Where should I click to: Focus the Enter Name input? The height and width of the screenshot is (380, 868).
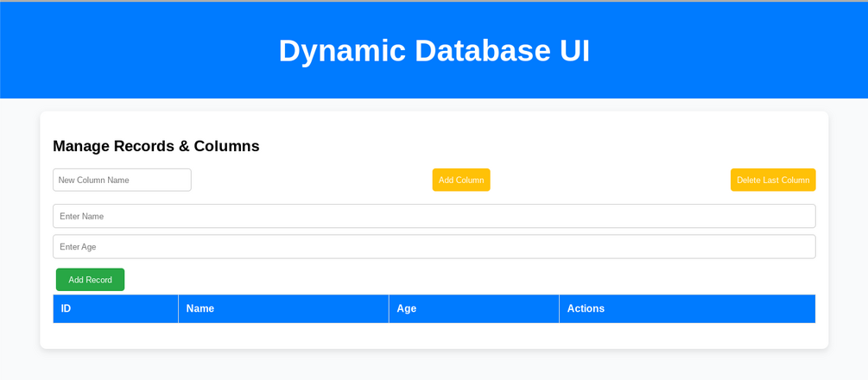pos(434,216)
